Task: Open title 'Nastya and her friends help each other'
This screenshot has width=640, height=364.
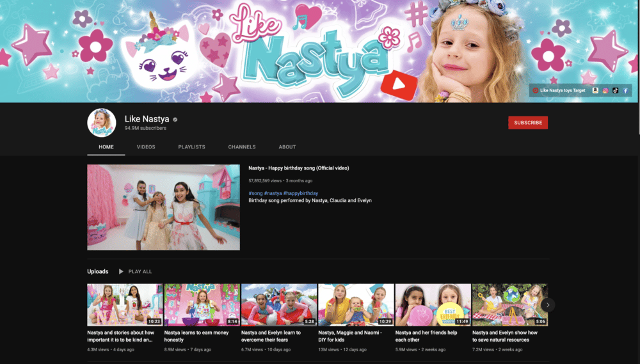Action: [426, 336]
